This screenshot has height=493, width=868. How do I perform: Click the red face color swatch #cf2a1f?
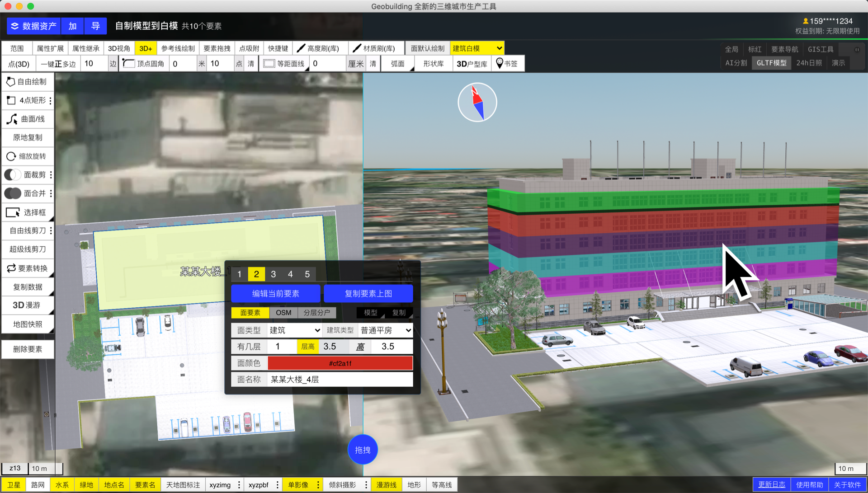(340, 363)
